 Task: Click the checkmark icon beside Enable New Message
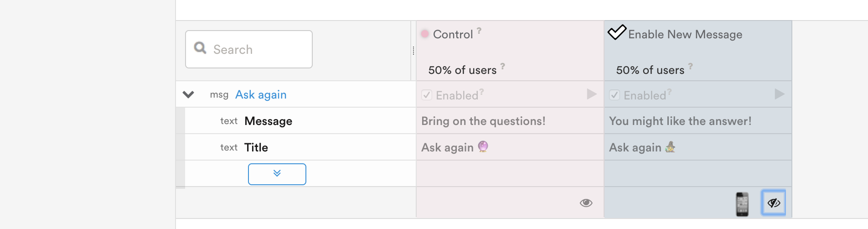617,32
